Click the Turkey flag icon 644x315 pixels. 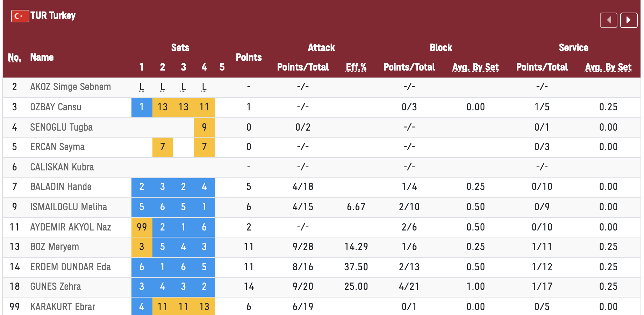20,16
